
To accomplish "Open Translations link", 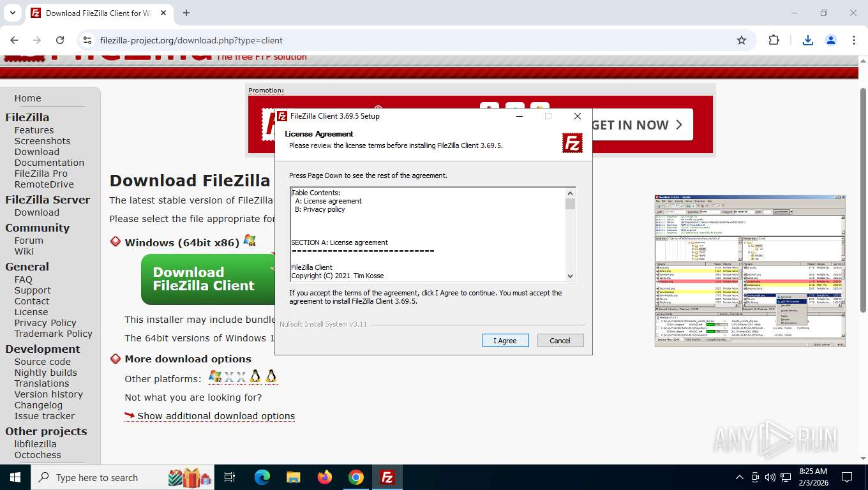I will 41,383.
